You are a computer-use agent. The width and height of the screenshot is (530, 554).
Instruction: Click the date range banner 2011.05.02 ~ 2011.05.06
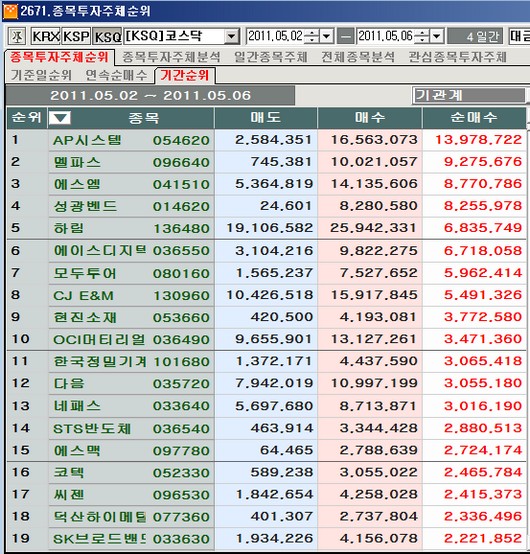[x=150, y=95]
